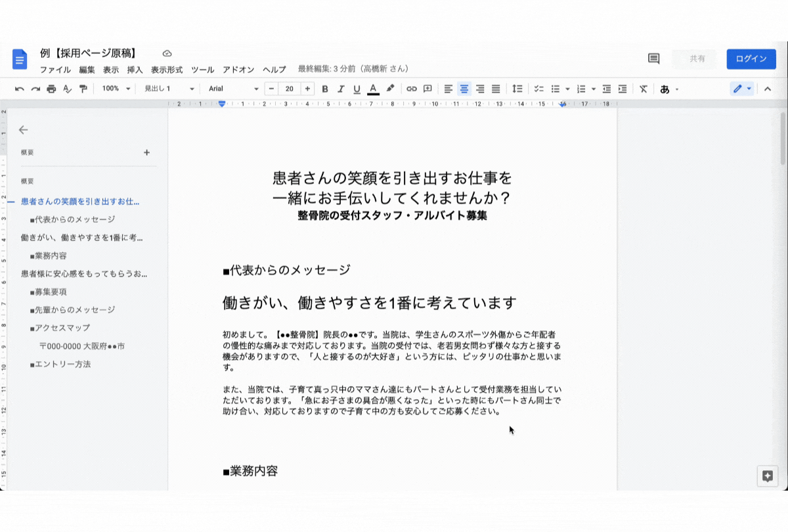Insert a link using the chain icon
The image size is (788, 532).
[x=412, y=89]
